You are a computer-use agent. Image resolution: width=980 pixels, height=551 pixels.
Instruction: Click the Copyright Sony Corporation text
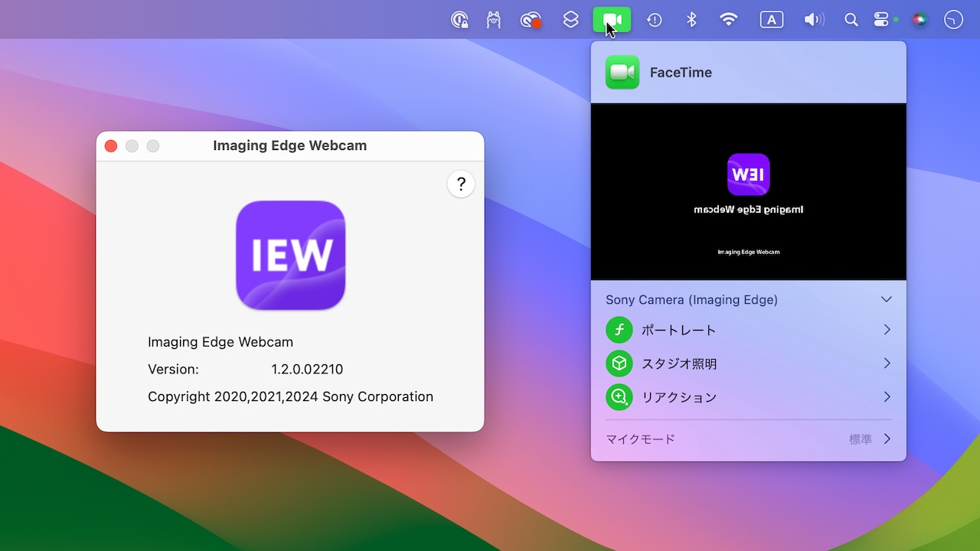(291, 397)
